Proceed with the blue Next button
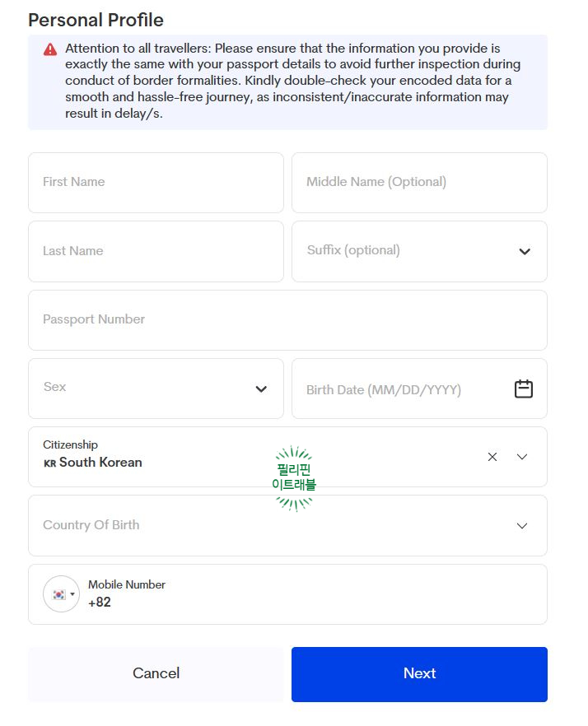Viewport: 588px width, 726px height. tap(419, 673)
